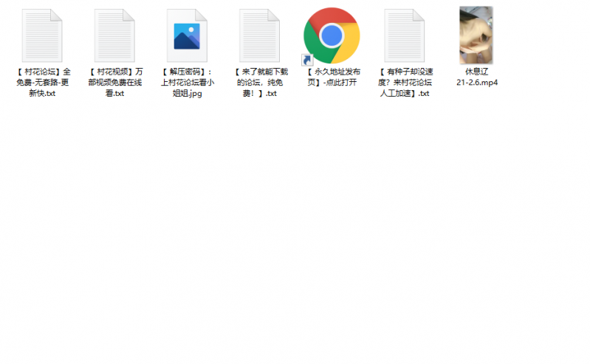Click the 【解压密码】 first line of jpg label

click(187, 72)
